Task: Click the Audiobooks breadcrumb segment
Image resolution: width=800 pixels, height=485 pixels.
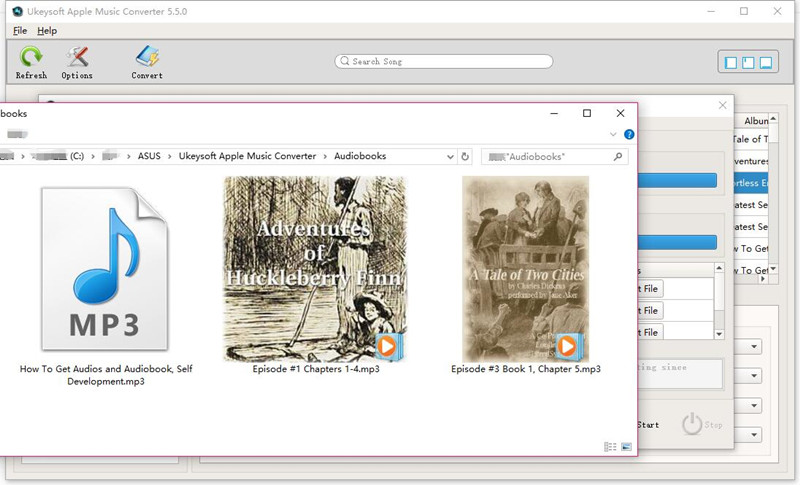Action: click(360, 156)
